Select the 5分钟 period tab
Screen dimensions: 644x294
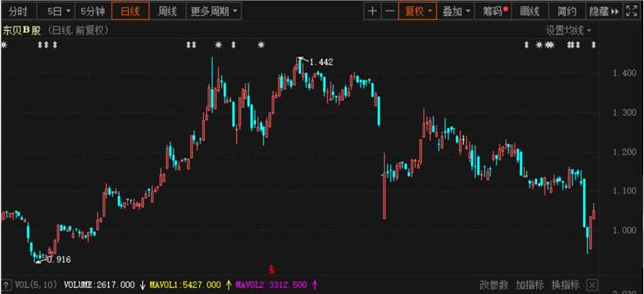[93, 11]
